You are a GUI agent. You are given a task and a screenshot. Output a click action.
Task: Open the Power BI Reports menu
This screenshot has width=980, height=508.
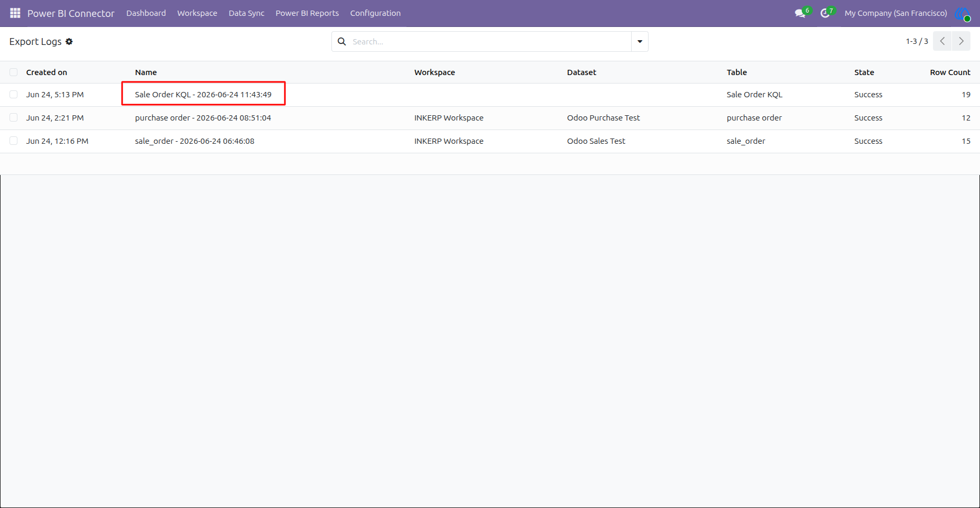click(307, 13)
